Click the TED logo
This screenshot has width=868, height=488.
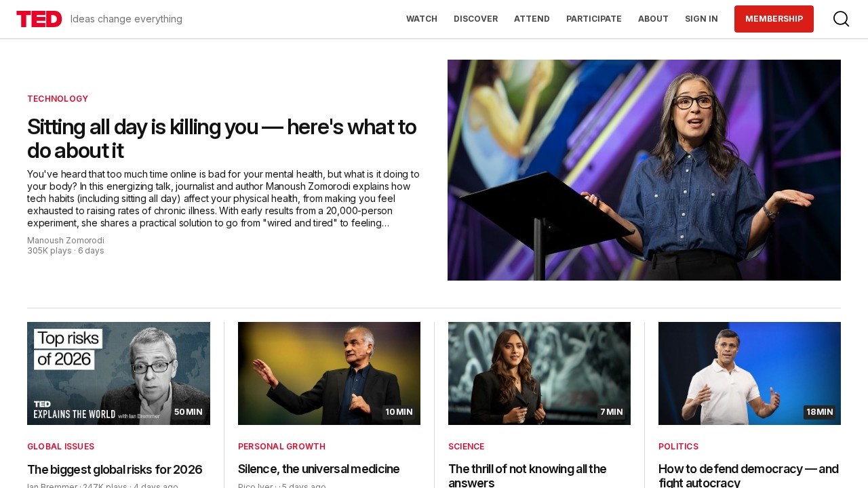(39, 19)
